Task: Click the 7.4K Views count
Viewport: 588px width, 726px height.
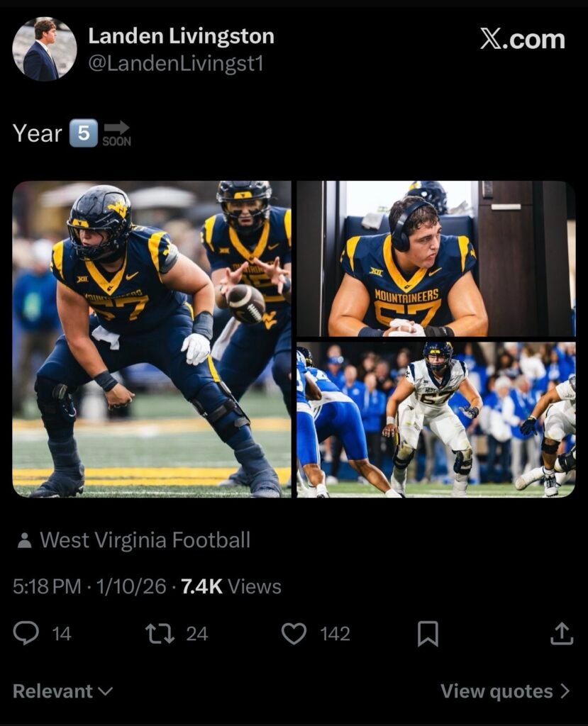Action: 231,587
